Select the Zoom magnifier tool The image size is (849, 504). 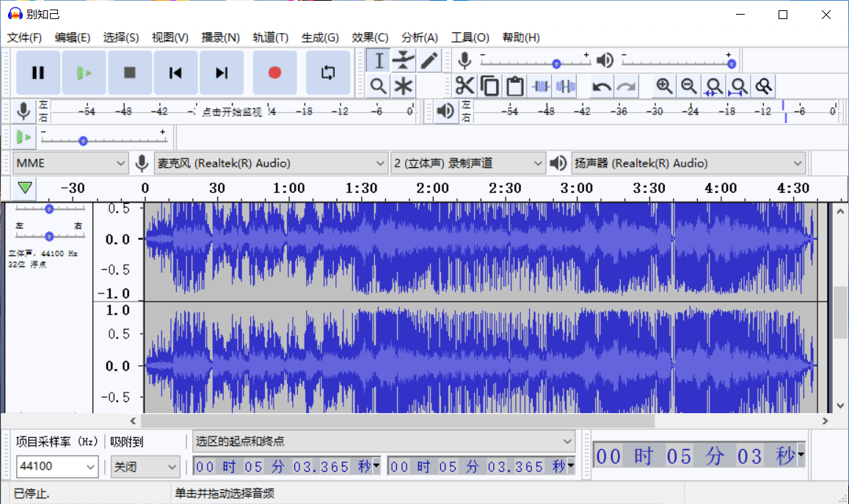pyautogui.click(x=379, y=86)
